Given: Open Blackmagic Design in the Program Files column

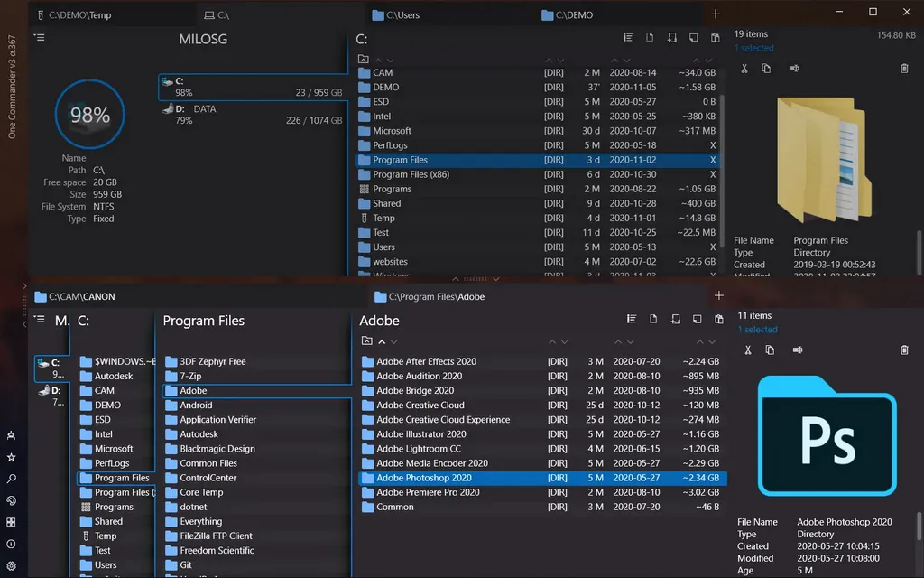Looking at the screenshot, I should point(255,449).
